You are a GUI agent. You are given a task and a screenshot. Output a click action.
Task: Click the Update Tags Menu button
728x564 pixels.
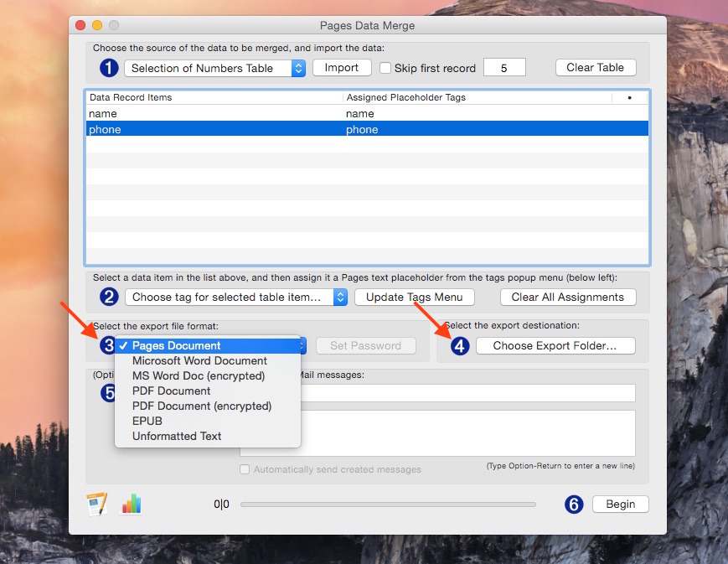[x=414, y=297]
